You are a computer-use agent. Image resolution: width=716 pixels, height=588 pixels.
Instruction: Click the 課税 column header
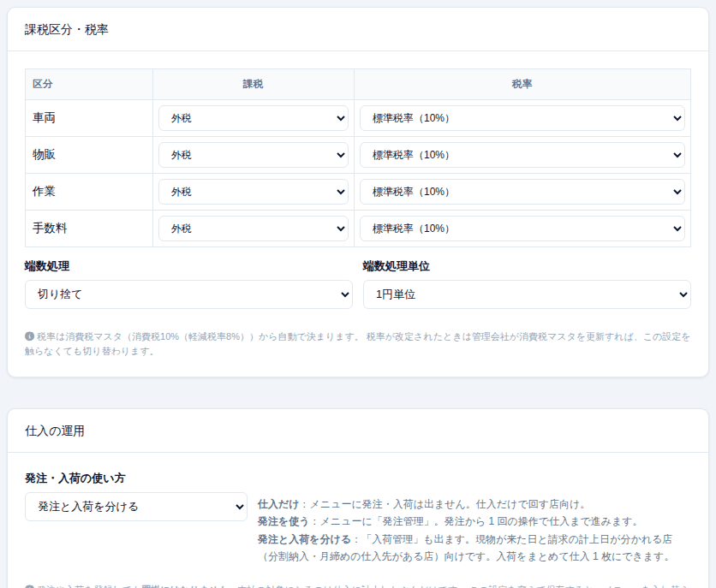tap(253, 84)
